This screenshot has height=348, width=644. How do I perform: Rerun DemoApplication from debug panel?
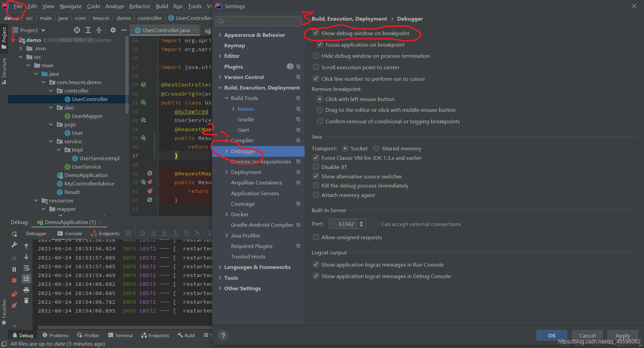[x=14, y=234]
